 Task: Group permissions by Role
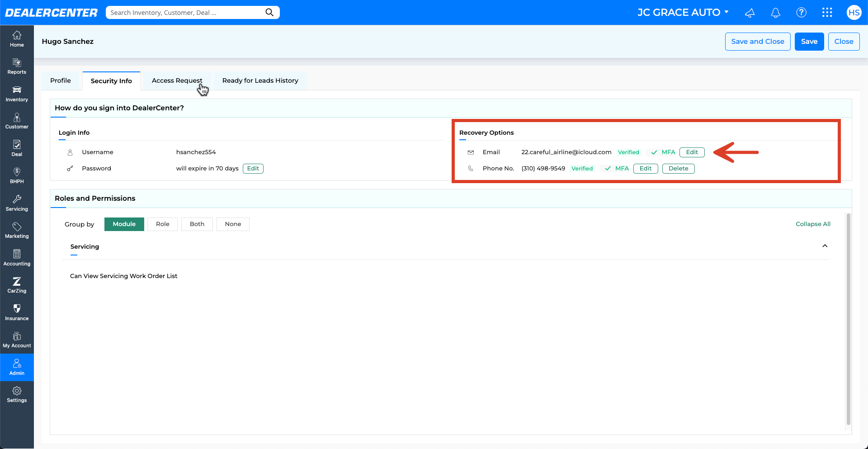coord(163,224)
